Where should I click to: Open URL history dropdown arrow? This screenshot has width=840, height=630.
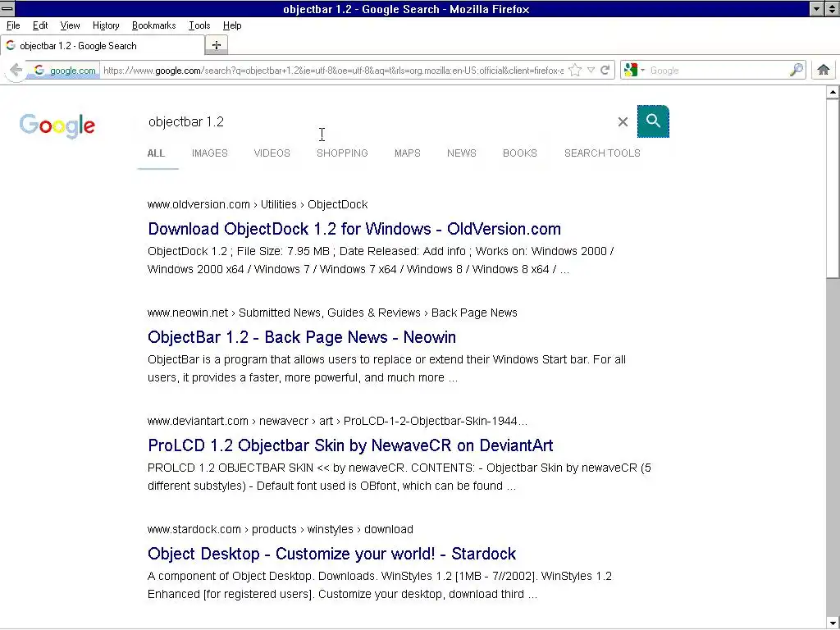point(591,71)
